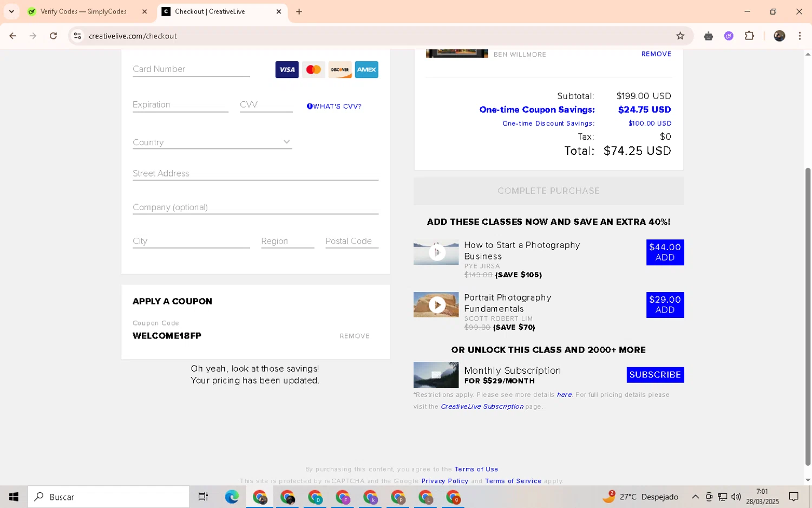
Task: Show hidden system tray icons
Action: [x=695, y=497]
